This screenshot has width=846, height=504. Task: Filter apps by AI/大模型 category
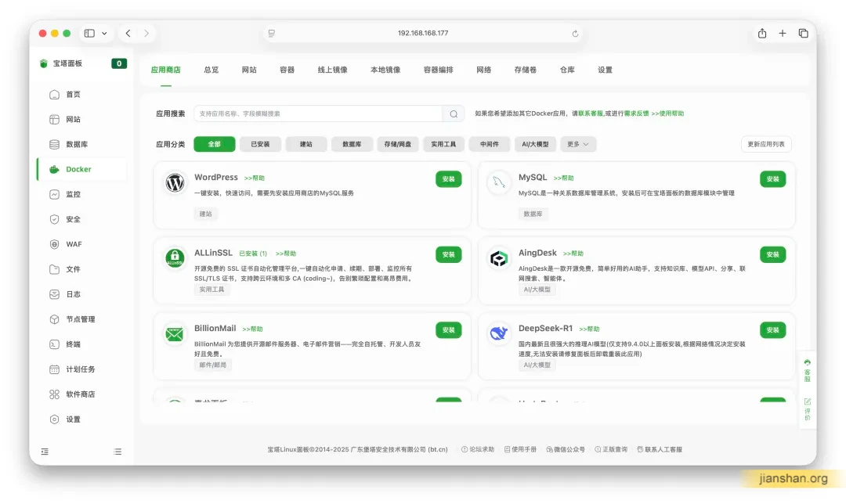click(x=535, y=144)
